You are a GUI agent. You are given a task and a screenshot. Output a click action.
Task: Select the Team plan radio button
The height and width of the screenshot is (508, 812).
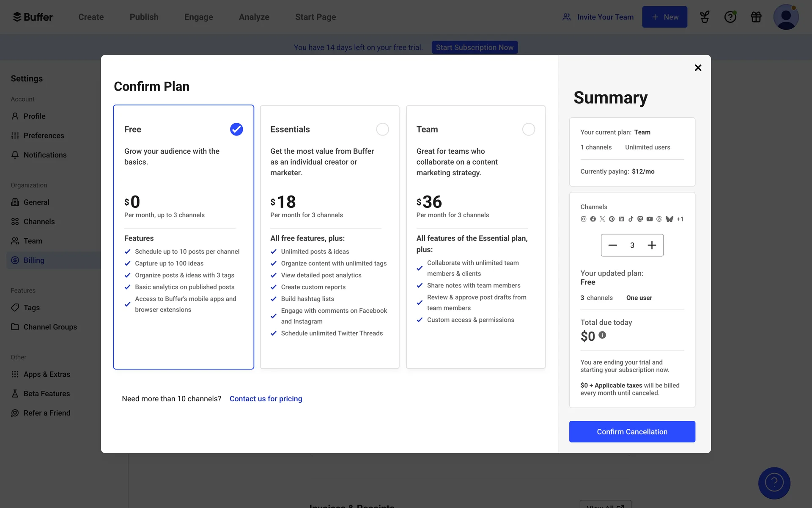tap(528, 129)
